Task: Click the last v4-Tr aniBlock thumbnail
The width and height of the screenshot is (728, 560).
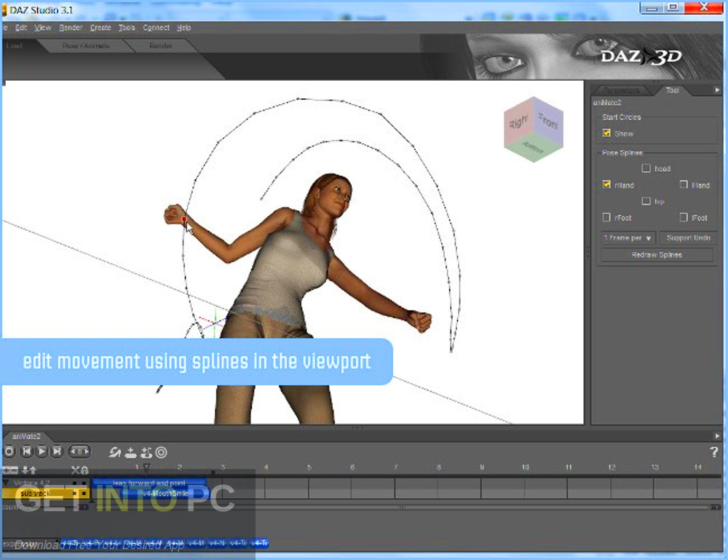Action: click(x=259, y=543)
